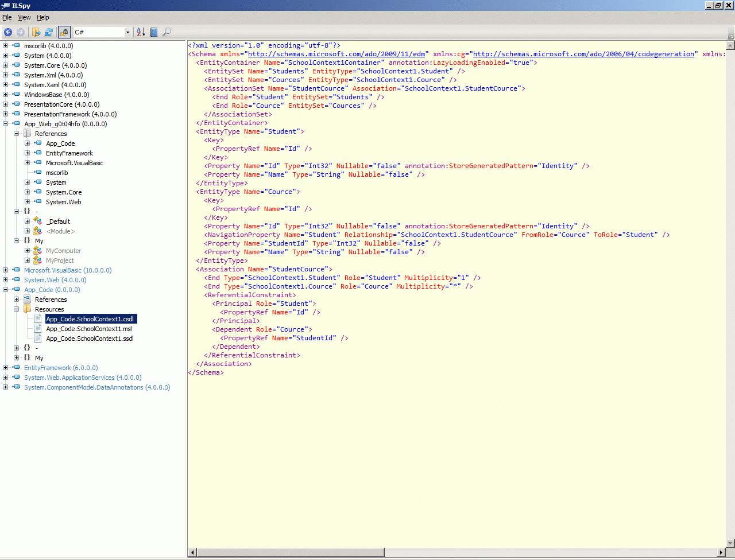Expand the PresentationFramework (4.0.0.0) node
Viewport: 735px width, 560px height.
click(x=6, y=114)
